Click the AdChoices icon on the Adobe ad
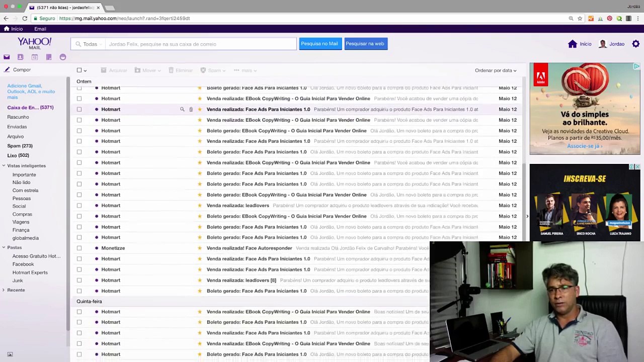 (x=636, y=66)
